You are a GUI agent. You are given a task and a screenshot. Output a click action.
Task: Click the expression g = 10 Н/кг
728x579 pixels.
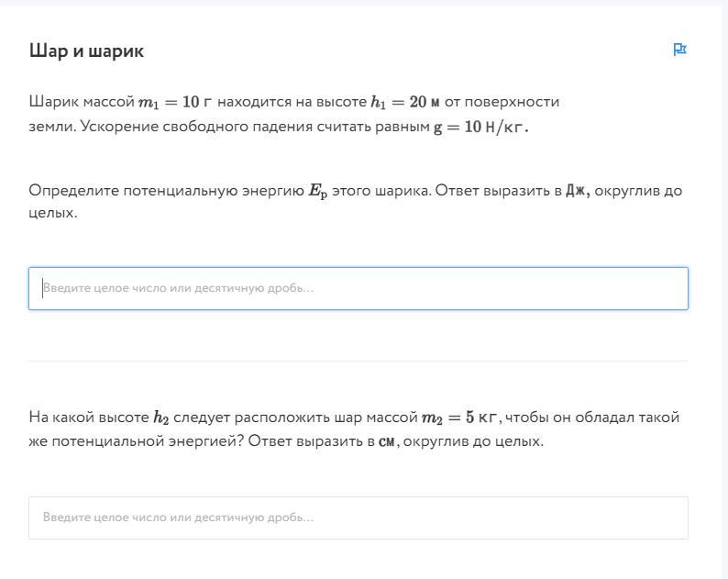(x=481, y=127)
